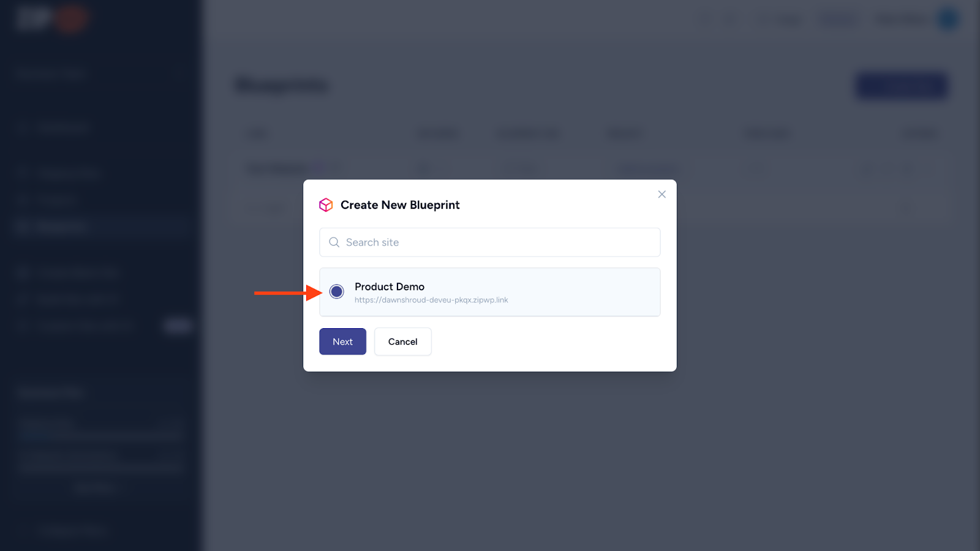Click the magnifier icon in search field
Image resolution: width=980 pixels, height=551 pixels.
click(x=334, y=242)
